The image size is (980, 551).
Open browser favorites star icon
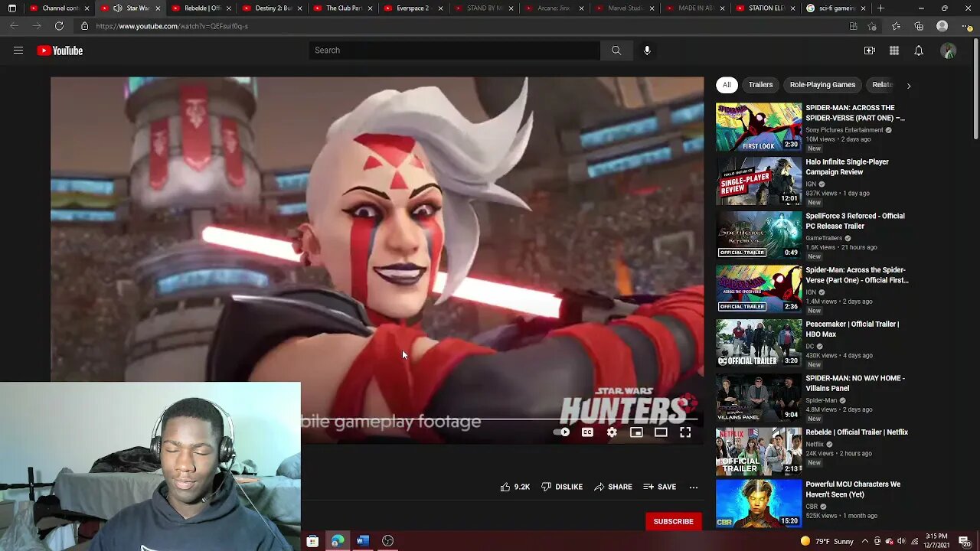[896, 26]
